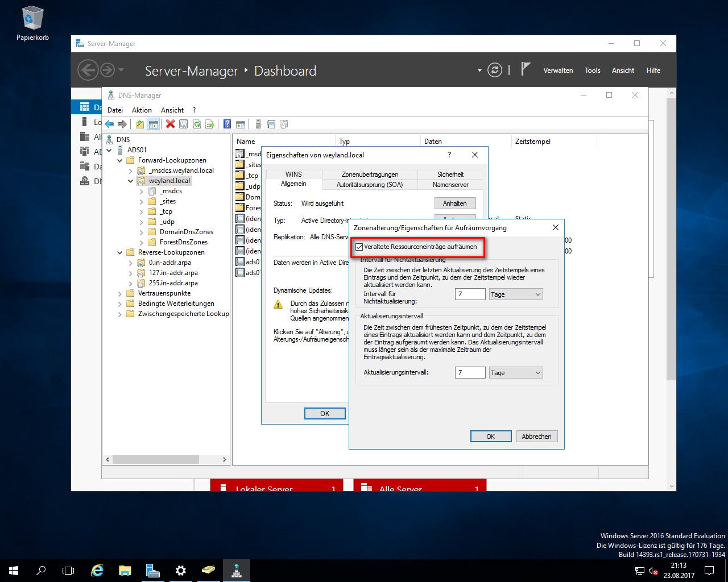Click the up-one-level folder toolbar icon

pos(140,124)
